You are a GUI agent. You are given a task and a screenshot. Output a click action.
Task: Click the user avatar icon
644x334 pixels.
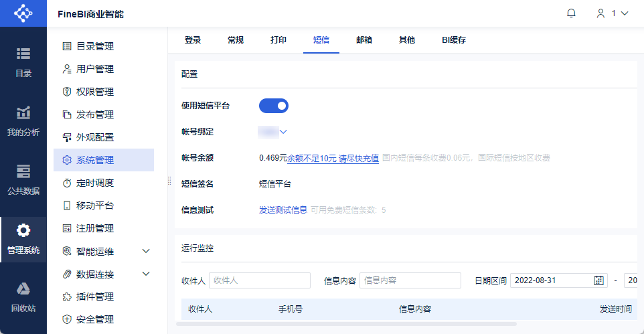[x=600, y=13]
